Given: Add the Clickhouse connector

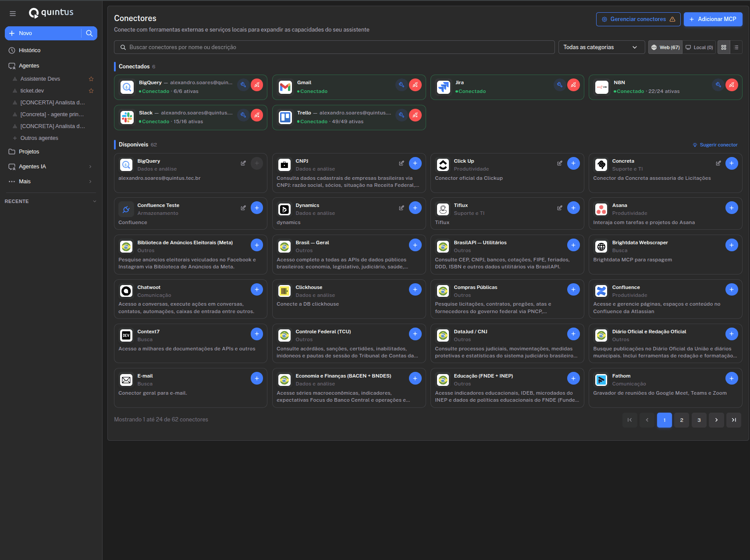Looking at the screenshot, I should click(415, 289).
